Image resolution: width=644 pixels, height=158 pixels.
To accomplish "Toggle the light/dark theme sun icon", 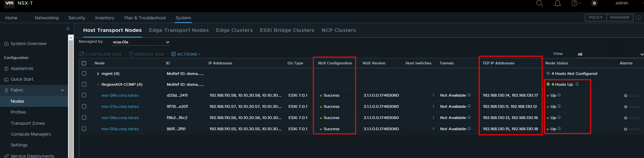I will (x=594, y=3).
